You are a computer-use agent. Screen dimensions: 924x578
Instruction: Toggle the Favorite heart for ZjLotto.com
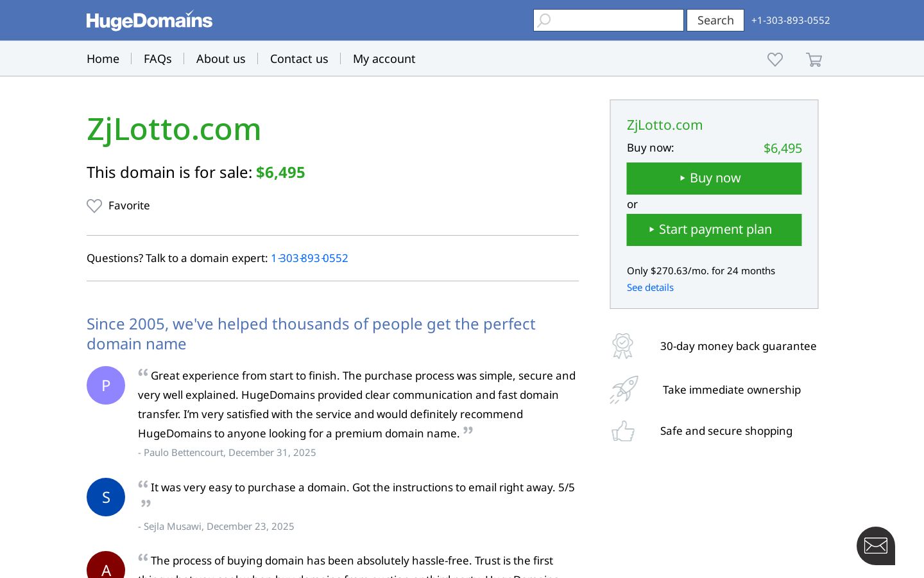point(94,206)
